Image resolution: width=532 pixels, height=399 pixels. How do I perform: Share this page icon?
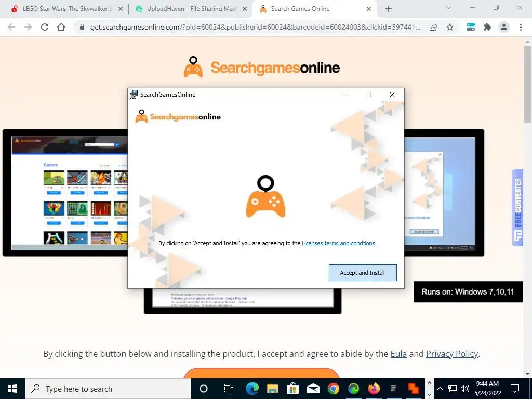433,27
